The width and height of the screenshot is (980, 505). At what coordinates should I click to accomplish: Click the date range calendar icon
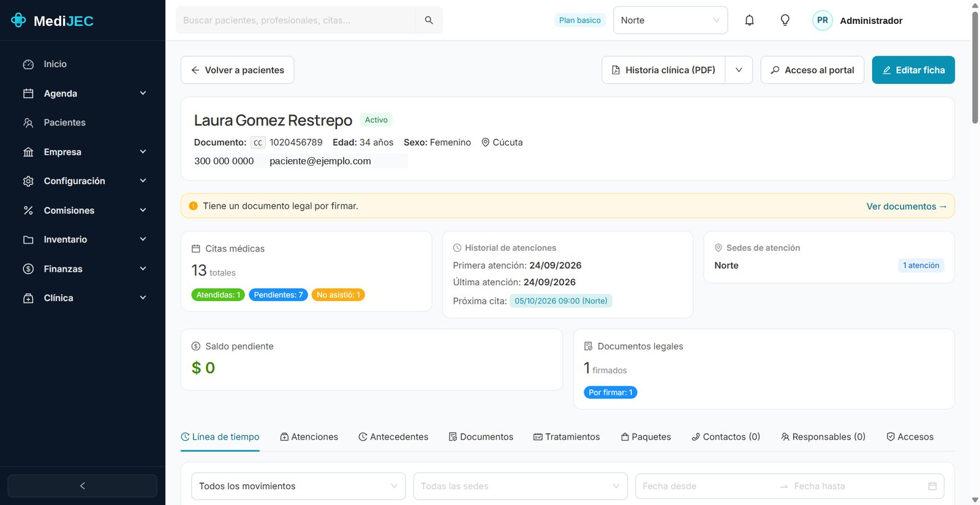[932, 486]
